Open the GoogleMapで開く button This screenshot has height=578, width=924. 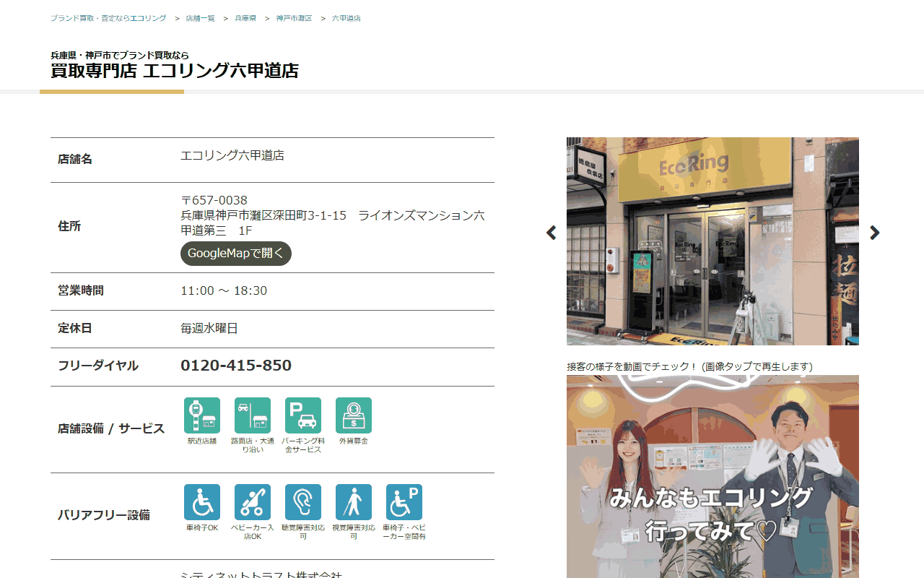[x=236, y=254]
